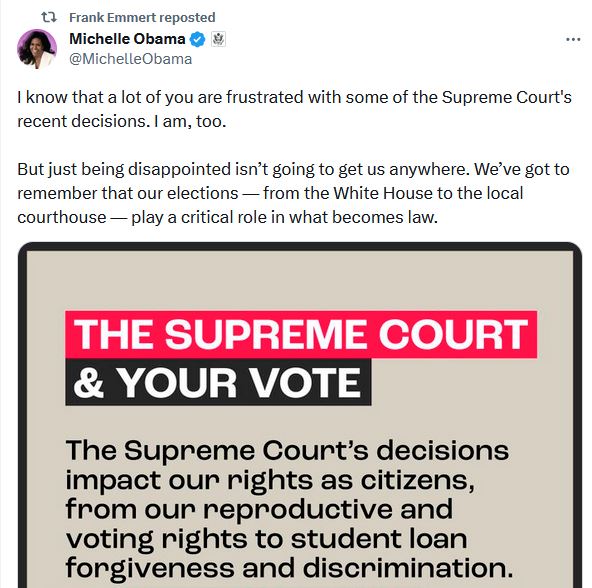Click the line ending "what becomes law."
The image size is (592, 588).
228,218
